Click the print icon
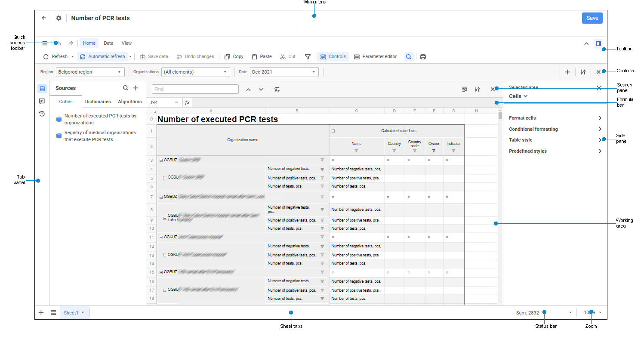Image resolution: width=644 pixels, height=339 pixels. click(x=423, y=56)
